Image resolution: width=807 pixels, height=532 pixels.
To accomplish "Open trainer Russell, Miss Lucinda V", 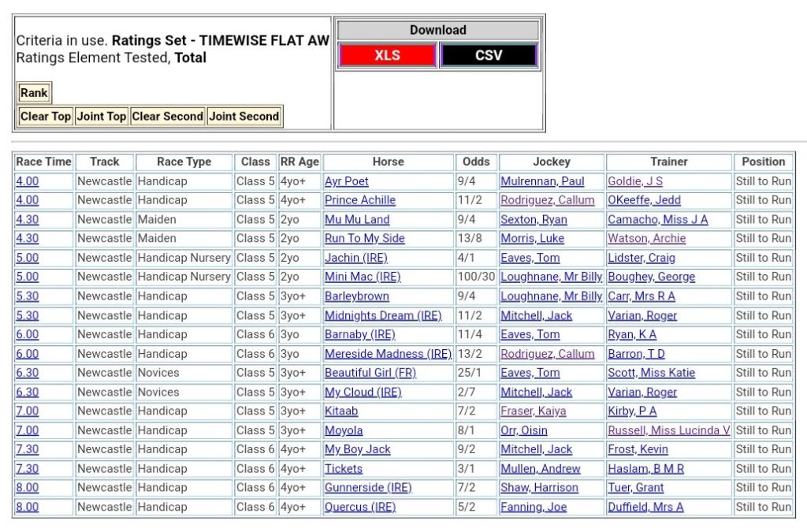I will point(668,430).
